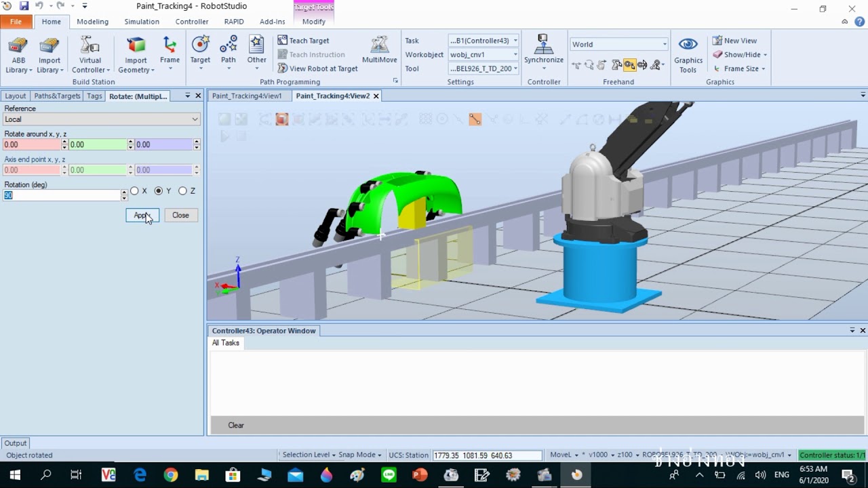
Task: Open the ABB Library gallery
Action: pyautogui.click(x=18, y=56)
